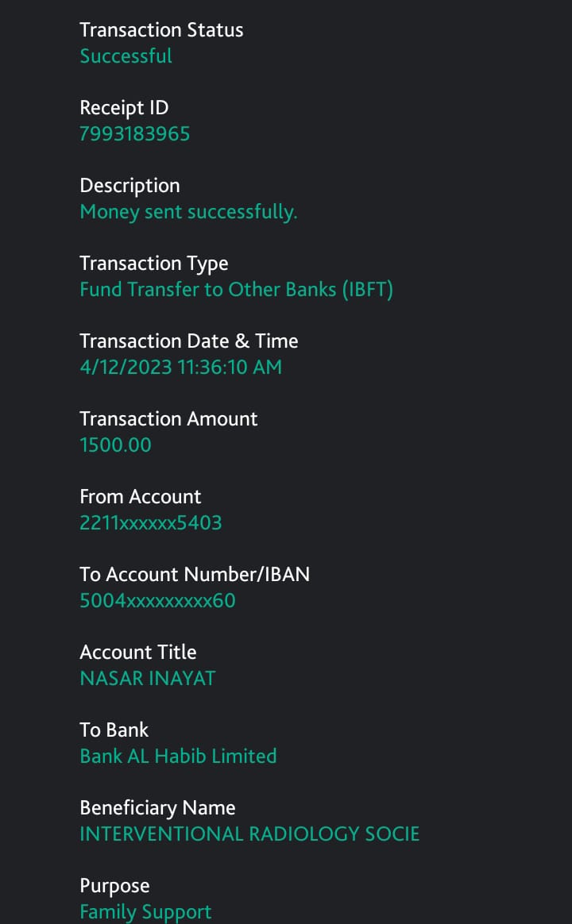This screenshot has width=572, height=924.
Task: Click the Description label
Action: tap(129, 186)
